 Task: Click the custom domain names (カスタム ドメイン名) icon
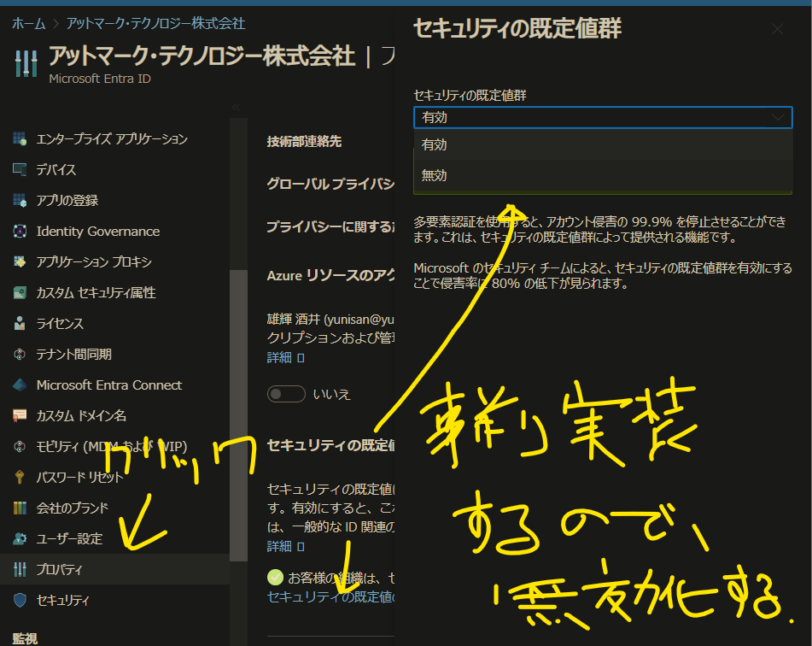(20, 415)
